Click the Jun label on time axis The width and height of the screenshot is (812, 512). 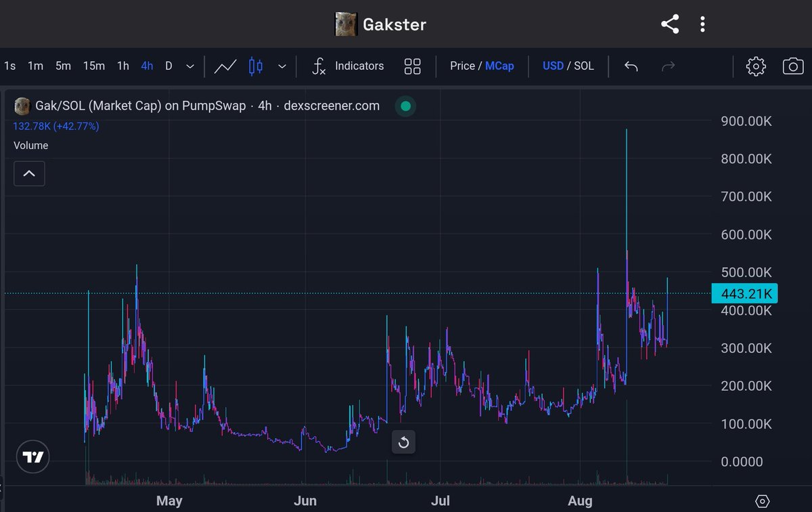point(306,501)
